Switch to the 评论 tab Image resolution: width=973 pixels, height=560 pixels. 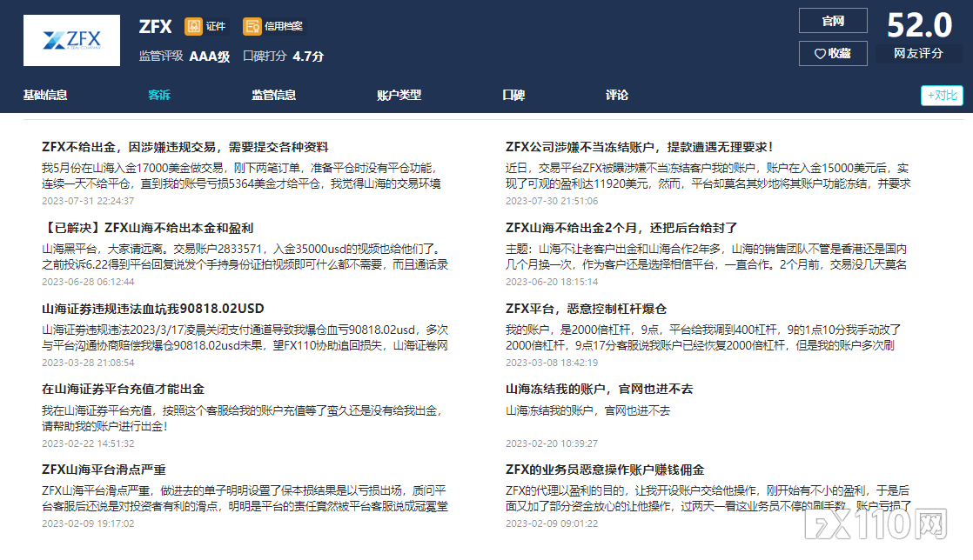click(x=617, y=95)
